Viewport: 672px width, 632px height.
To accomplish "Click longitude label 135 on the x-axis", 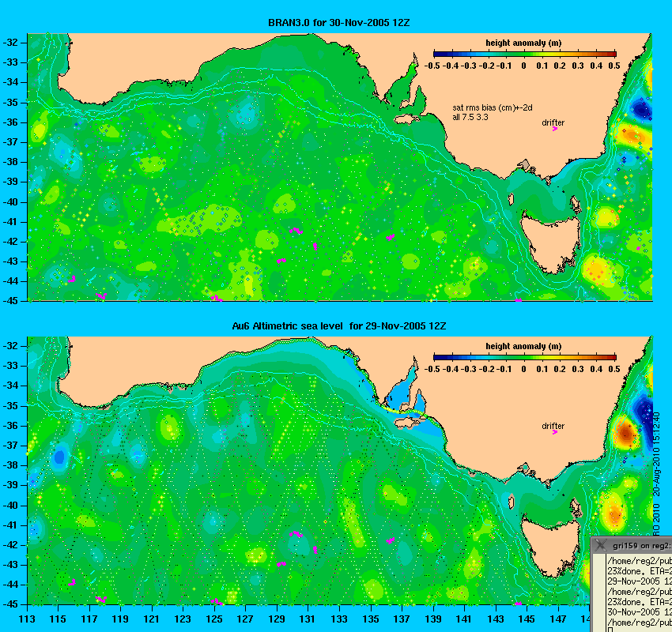I will tap(371, 619).
